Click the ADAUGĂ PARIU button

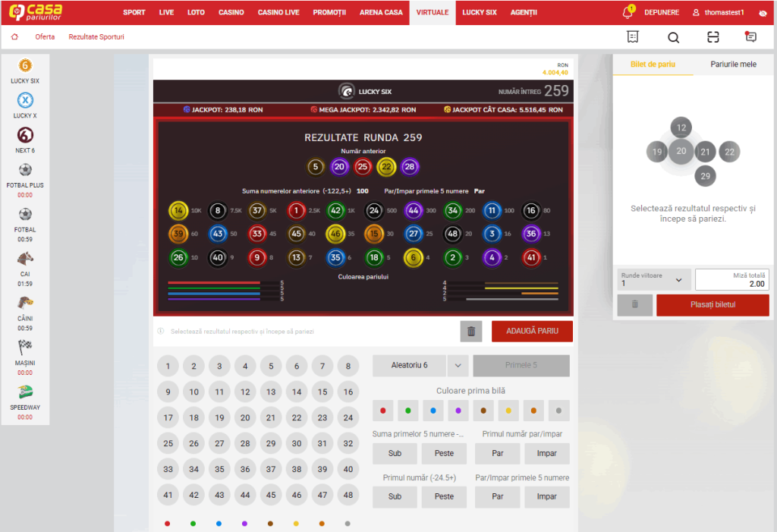pos(532,331)
